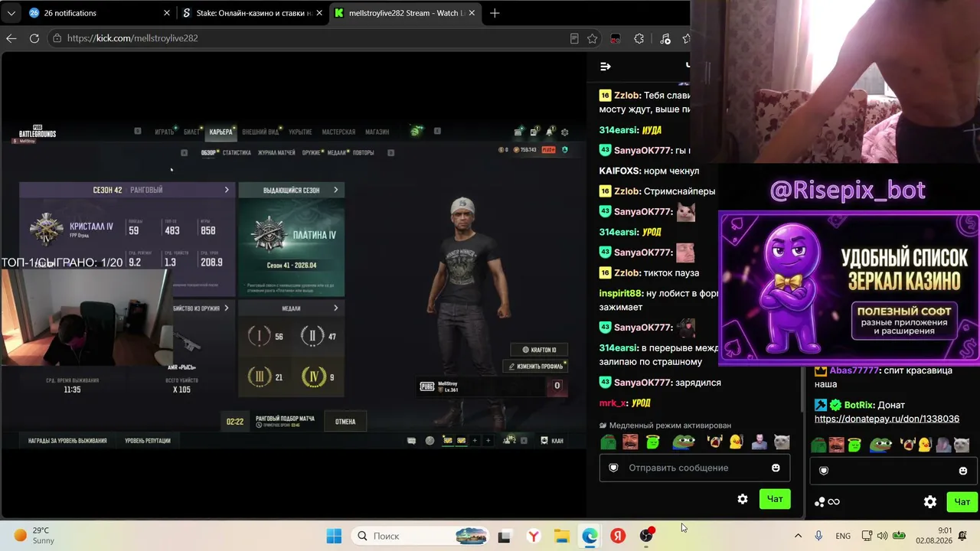Select the mellstroylive282 Stream tab
The height and width of the screenshot is (551, 980).
pyautogui.click(x=406, y=13)
